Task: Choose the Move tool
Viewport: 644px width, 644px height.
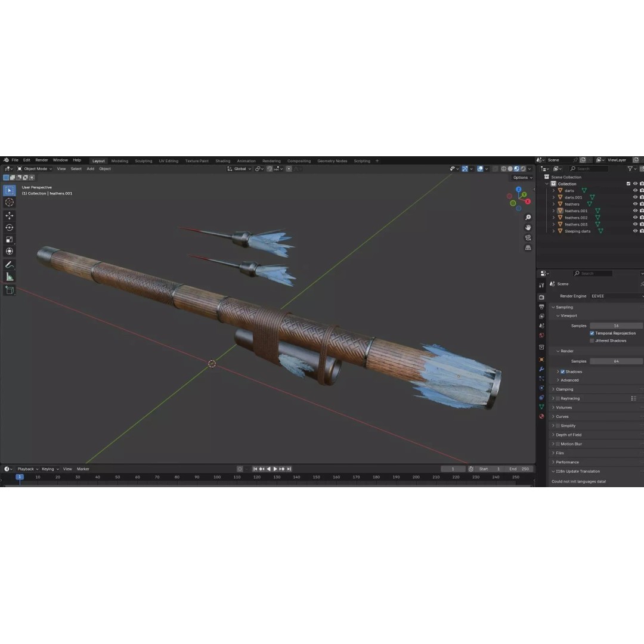Action: [10, 216]
